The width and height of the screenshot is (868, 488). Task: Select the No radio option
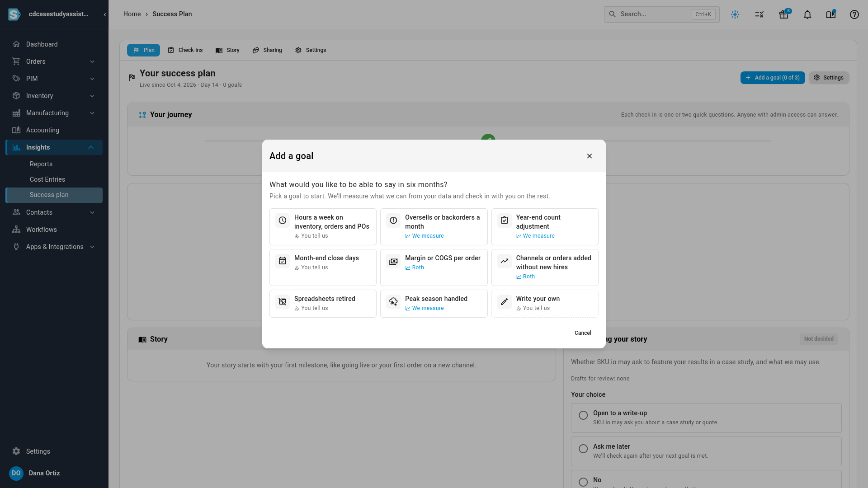pyautogui.click(x=583, y=482)
